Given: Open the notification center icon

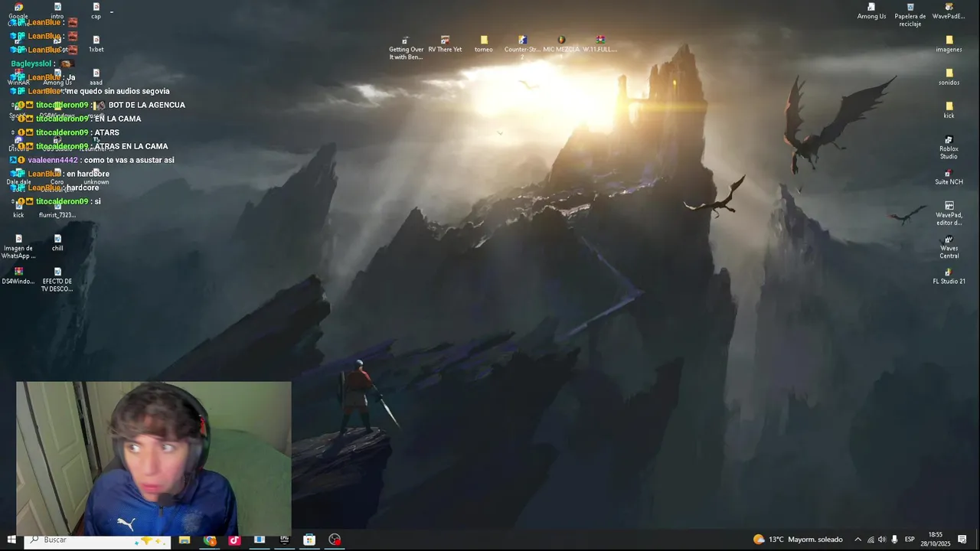Looking at the screenshot, I should tap(962, 540).
